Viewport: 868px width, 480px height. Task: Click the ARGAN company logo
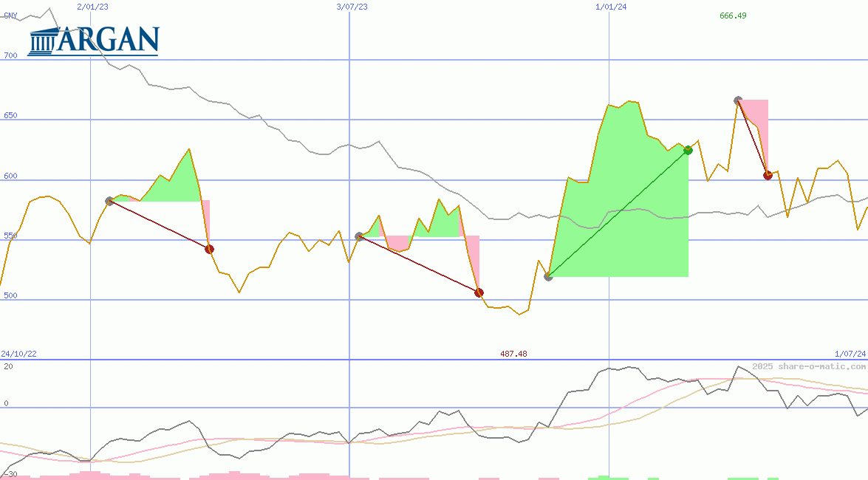pos(93,41)
